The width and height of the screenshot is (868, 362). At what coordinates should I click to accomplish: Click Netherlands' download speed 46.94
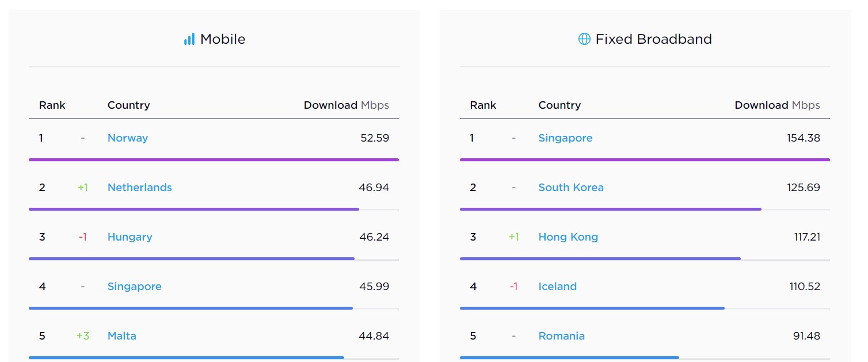pyautogui.click(x=374, y=188)
